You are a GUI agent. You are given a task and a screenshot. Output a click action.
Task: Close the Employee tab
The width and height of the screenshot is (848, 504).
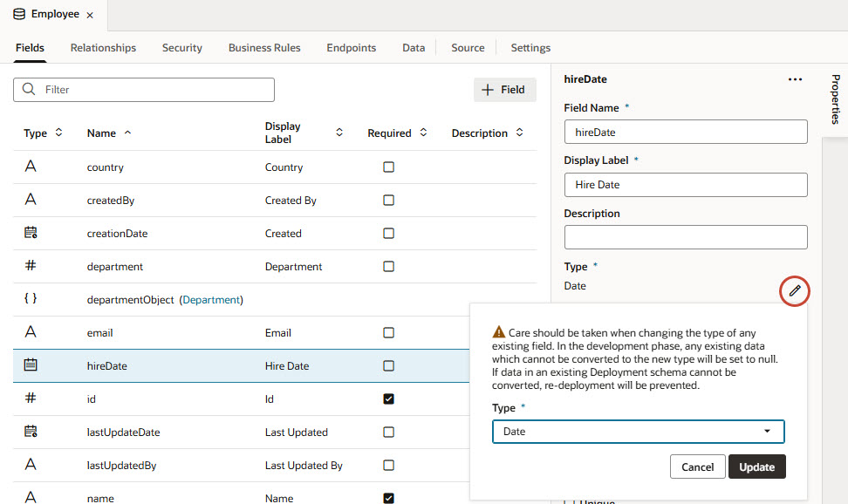point(90,16)
